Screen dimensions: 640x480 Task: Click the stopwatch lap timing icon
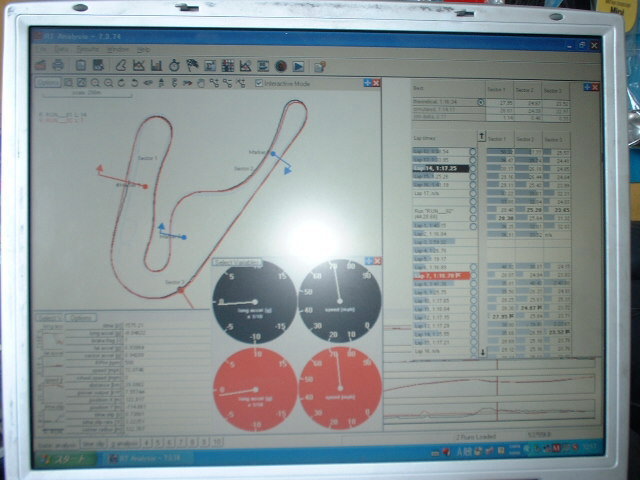pyautogui.click(x=174, y=65)
